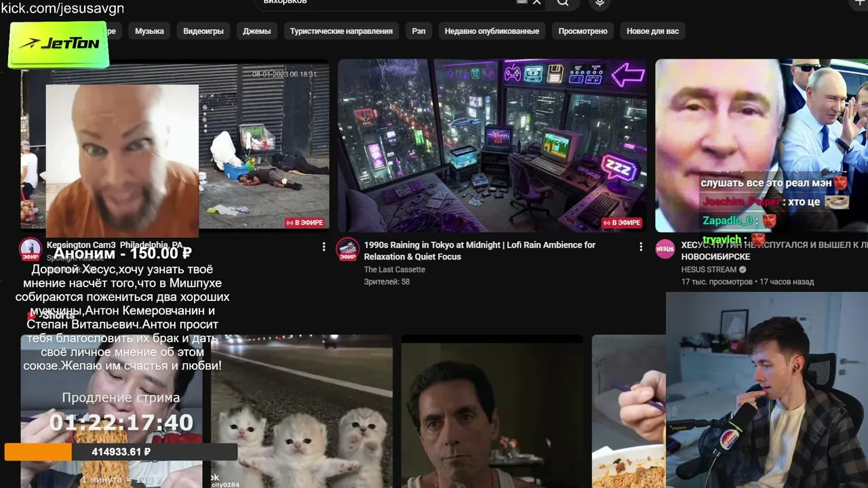Select the Просмотрено filter chip
Image resolution: width=868 pixels, height=488 pixels.
(583, 31)
